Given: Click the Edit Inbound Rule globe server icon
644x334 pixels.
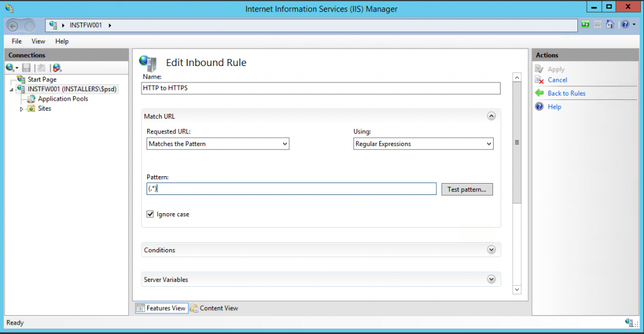Looking at the screenshot, I should pyautogui.click(x=148, y=63).
